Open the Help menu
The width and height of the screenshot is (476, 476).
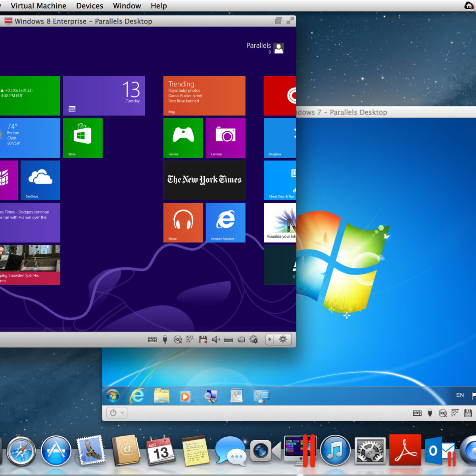pyautogui.click(x=159, y=6)
